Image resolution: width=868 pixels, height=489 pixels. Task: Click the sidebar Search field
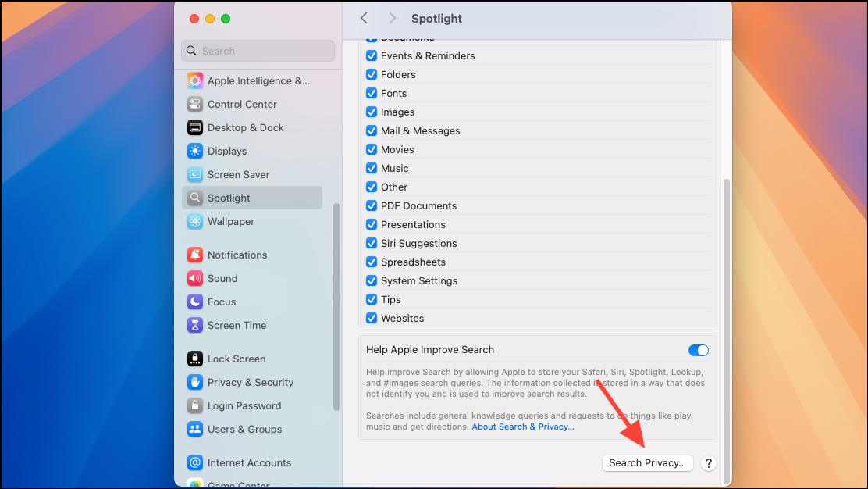click(258, 51)
